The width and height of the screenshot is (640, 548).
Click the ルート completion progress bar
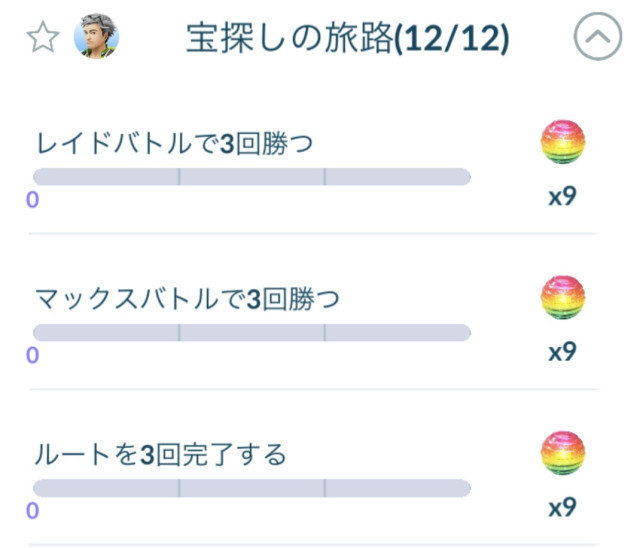(x=252, y=488)
